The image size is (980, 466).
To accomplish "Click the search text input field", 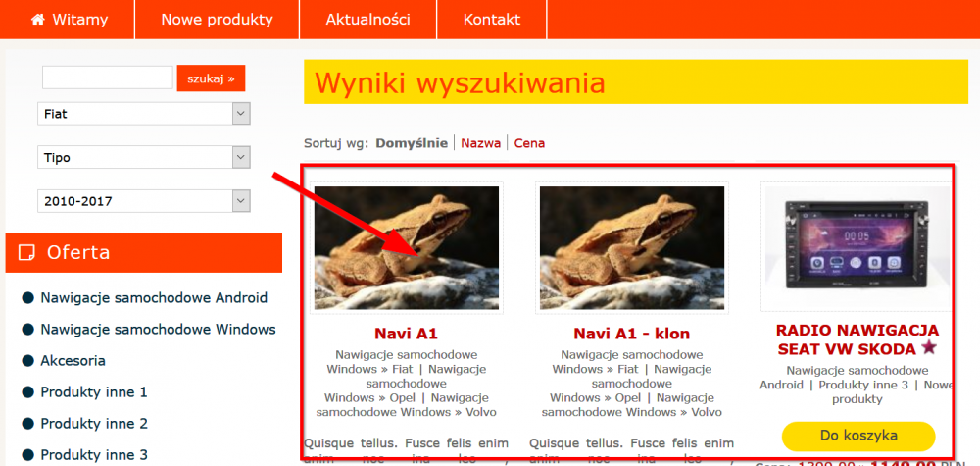I will coord(108,78).
